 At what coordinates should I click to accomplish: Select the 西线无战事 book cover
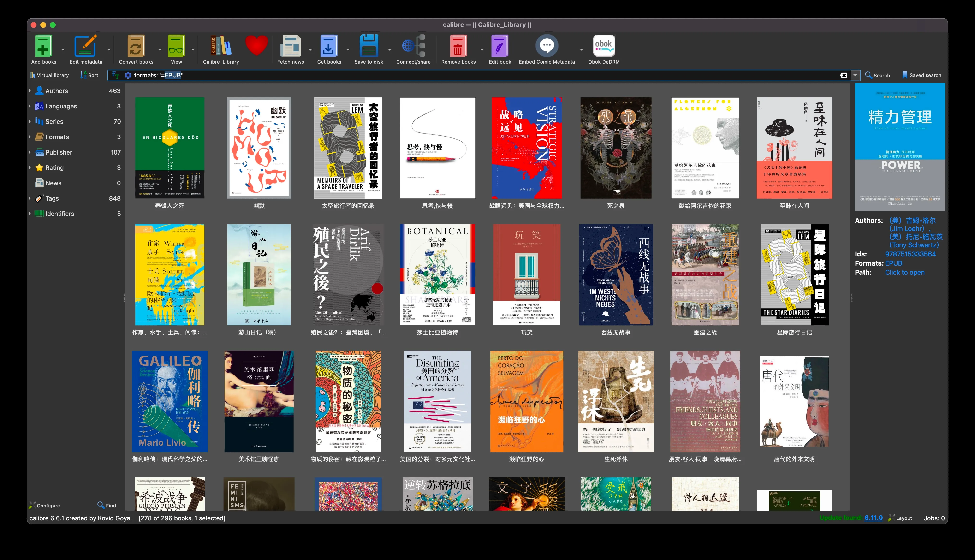(x=616, y=275)
